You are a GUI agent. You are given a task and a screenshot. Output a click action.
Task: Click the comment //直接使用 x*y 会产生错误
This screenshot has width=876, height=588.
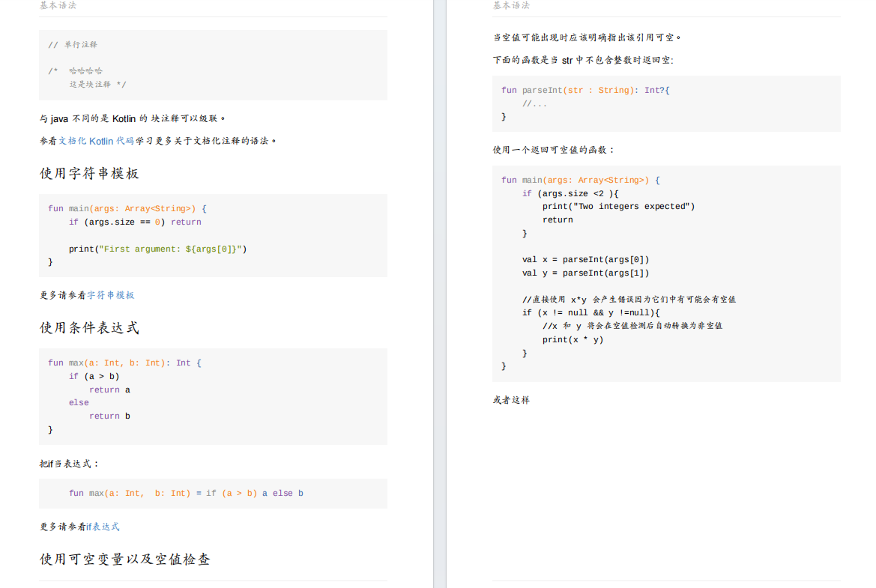click(x=629, y=300)
